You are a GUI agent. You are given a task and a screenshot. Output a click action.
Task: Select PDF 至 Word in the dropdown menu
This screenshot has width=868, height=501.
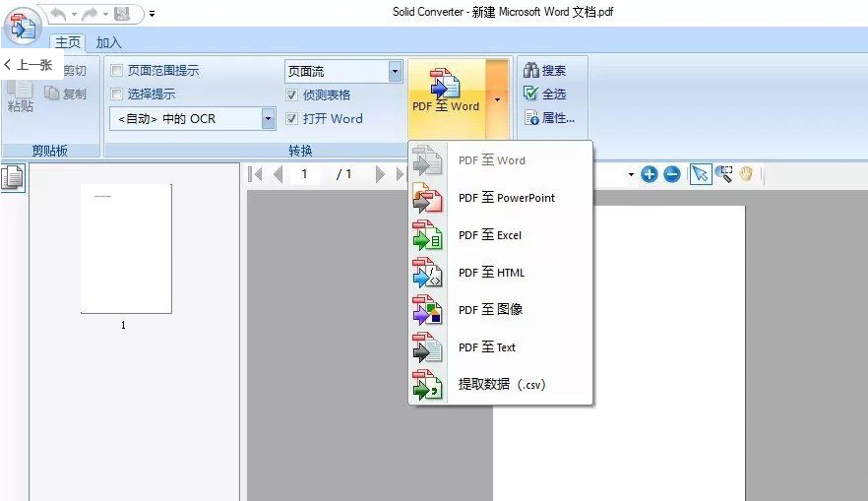[x=500, y=160]
